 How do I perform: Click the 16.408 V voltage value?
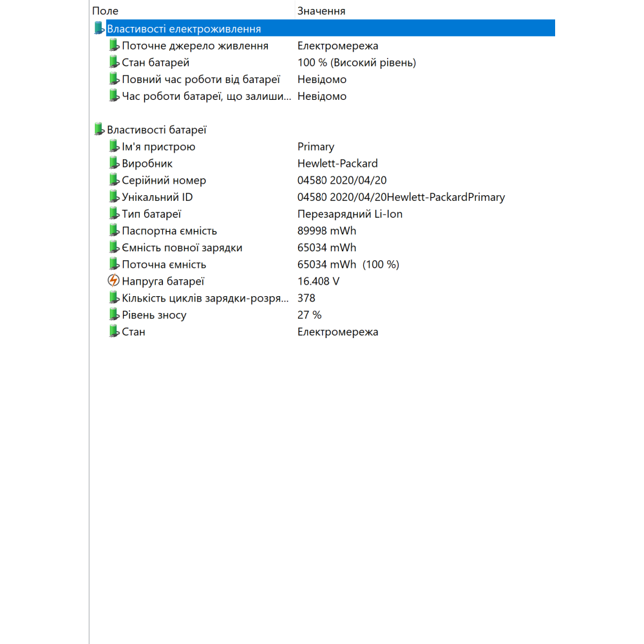coord(318,281)
